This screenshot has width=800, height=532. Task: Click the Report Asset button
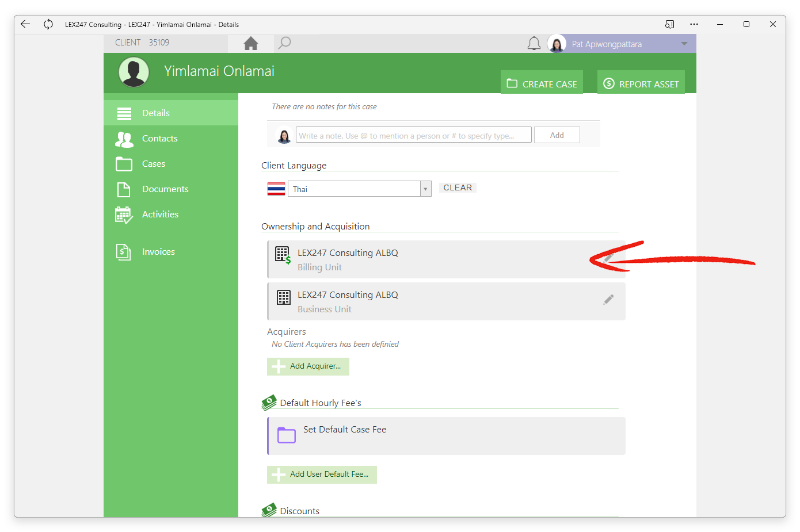pyautogui.click(x=641, y=82)
